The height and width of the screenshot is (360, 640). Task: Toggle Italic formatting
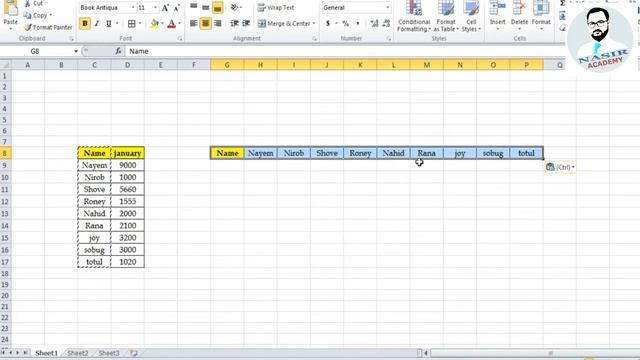(97, 24)
